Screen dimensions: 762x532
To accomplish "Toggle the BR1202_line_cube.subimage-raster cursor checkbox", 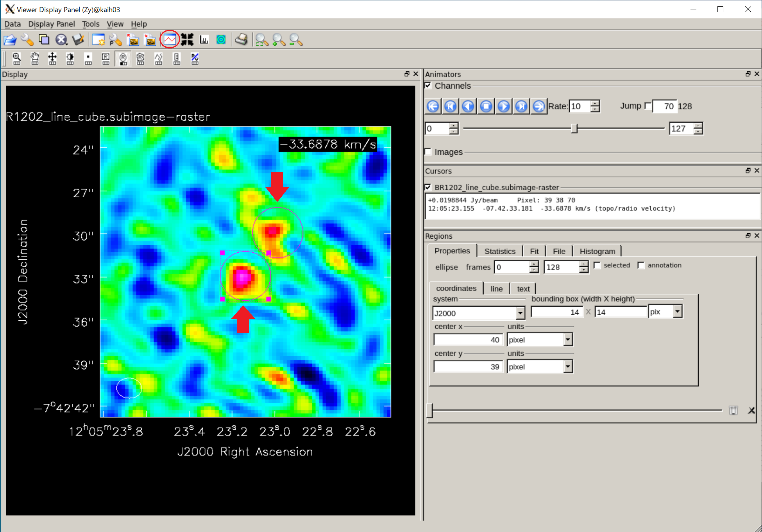I will (x=428, y=187).
